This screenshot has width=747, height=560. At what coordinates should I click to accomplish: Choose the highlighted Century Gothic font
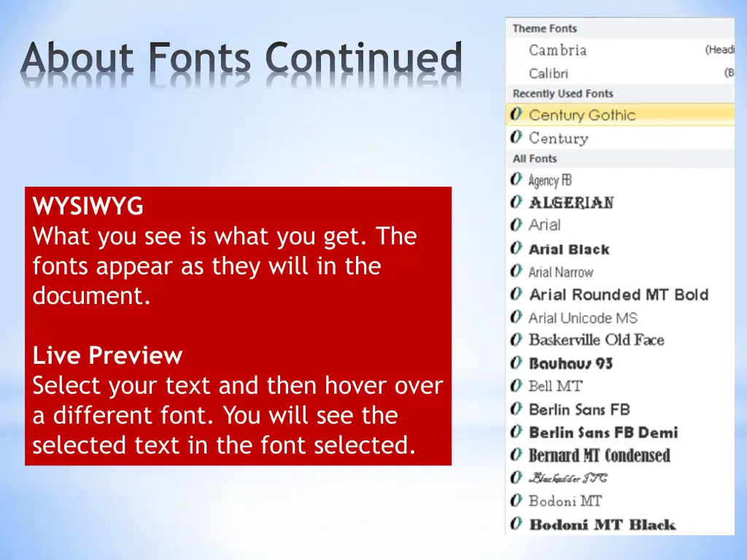[620, 114]
